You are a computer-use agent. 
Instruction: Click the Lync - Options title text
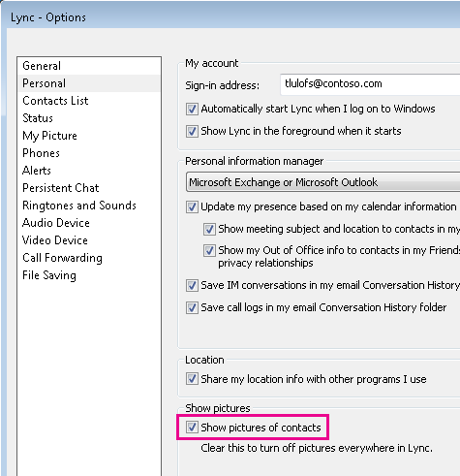click(x=48, y=17)
